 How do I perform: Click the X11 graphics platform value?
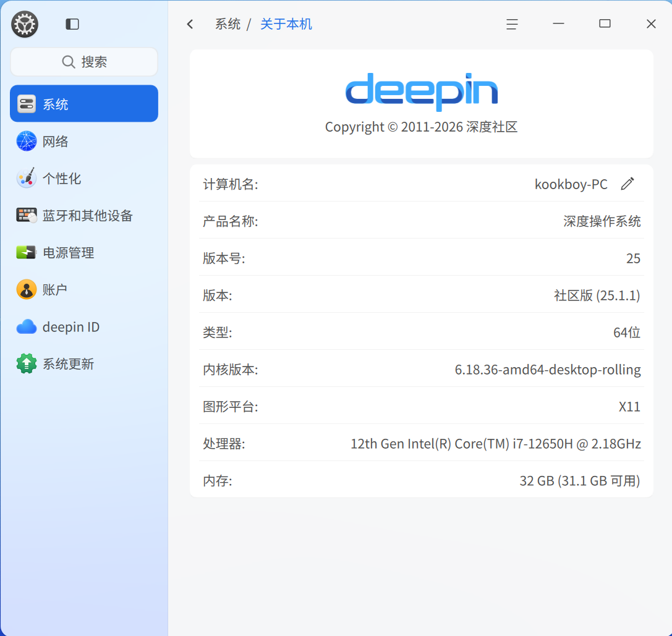pos(629,406)
